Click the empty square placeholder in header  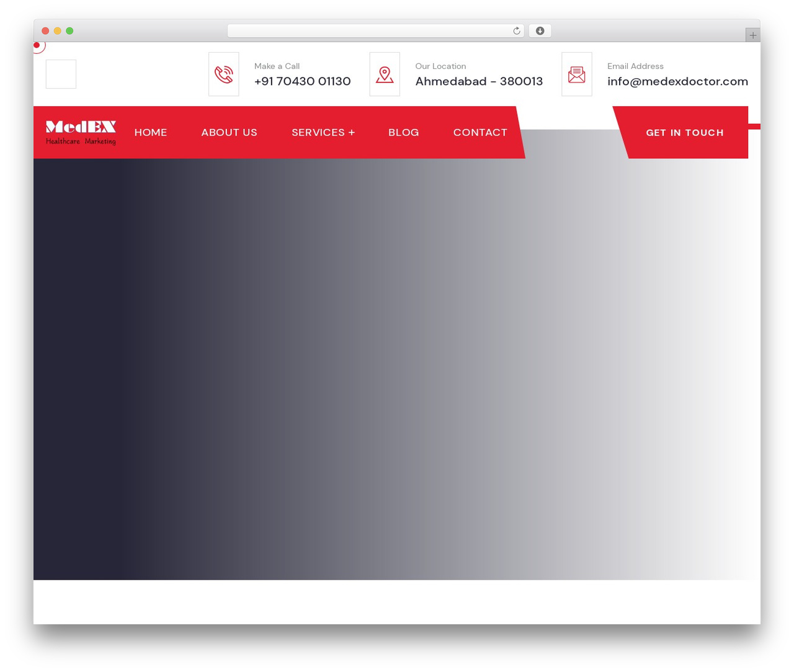click(x=61, y=74)
